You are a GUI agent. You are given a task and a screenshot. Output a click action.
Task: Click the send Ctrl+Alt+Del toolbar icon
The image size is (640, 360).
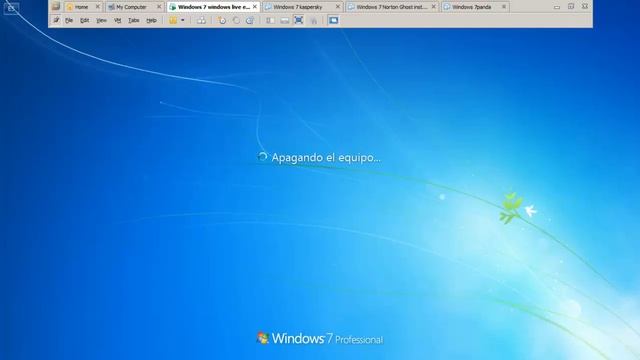202,20
